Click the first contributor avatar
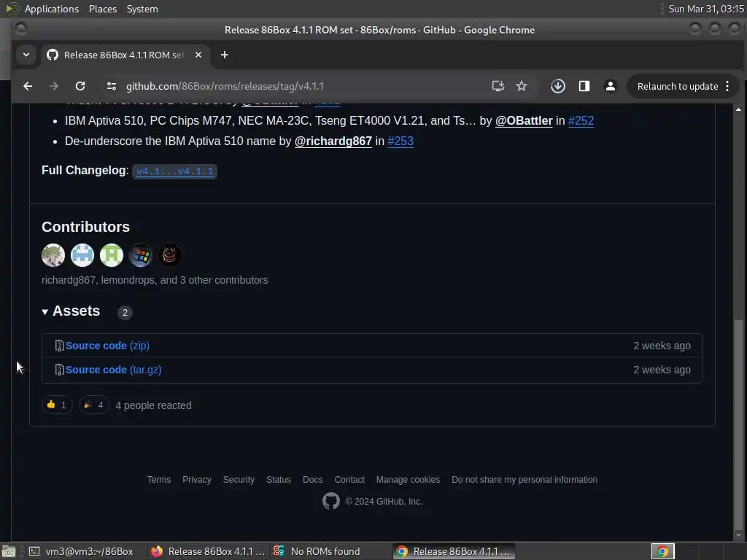This screenshot has width=747, height=560. click(x=53, y=254)
